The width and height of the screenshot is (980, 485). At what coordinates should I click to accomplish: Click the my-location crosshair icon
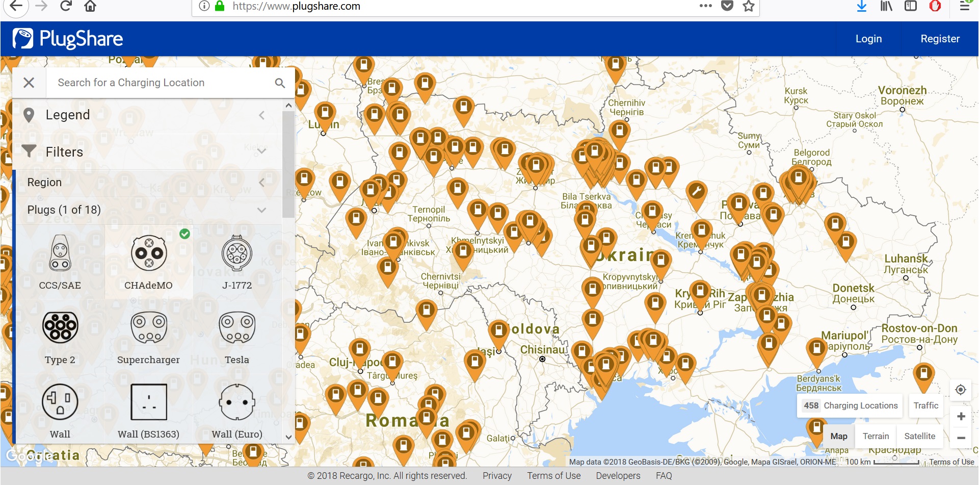(961, 390)
